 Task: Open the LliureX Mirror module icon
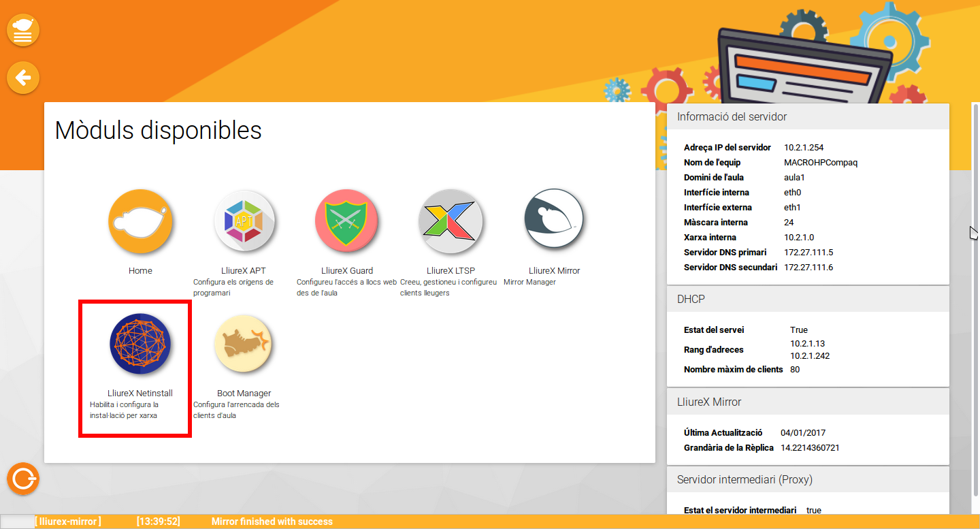coord(554,221)
